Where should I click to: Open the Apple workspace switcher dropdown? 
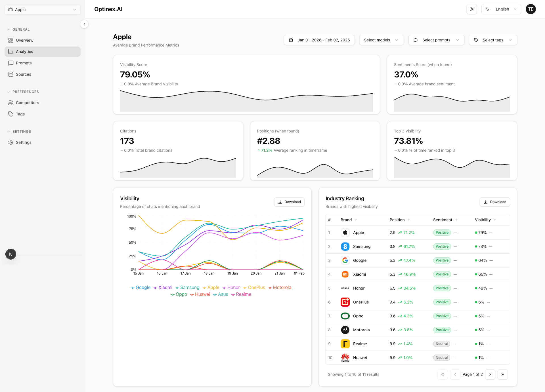pyautogui.click(x=42, y=9)
